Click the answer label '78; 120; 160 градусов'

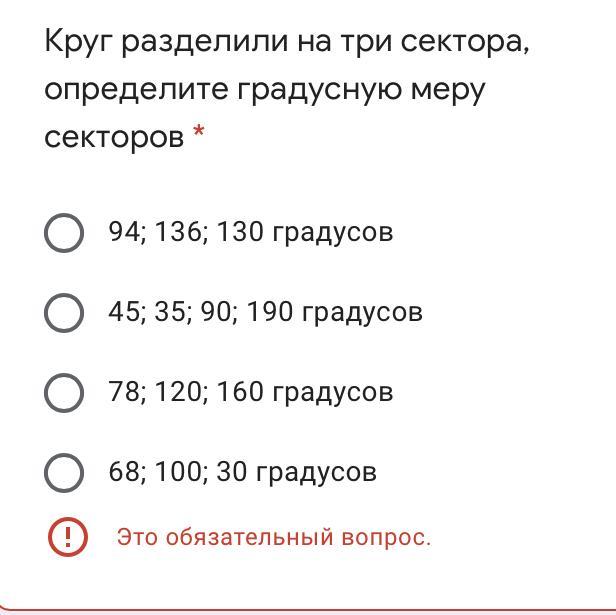[x=250, y=392]
